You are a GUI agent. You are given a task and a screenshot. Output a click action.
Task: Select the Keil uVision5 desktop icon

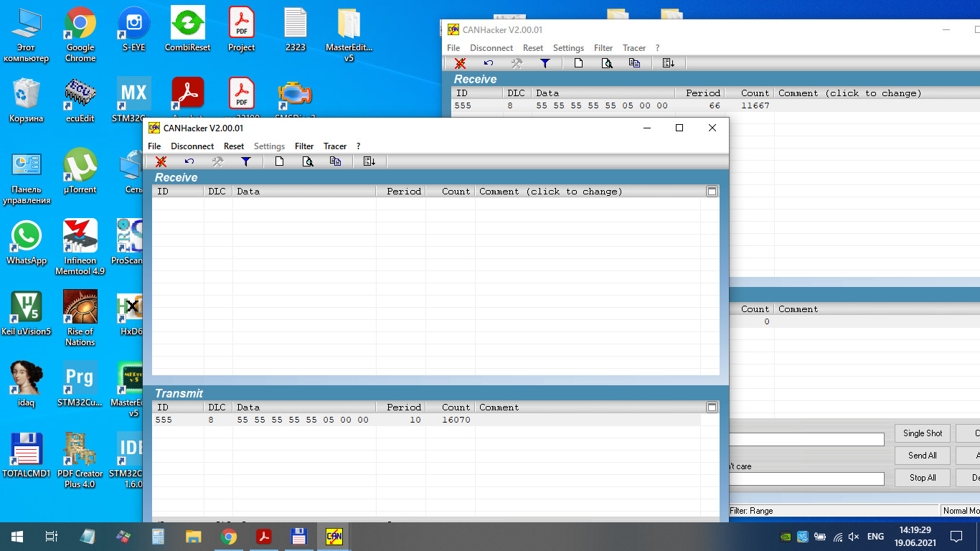click(x=27, y=314)
